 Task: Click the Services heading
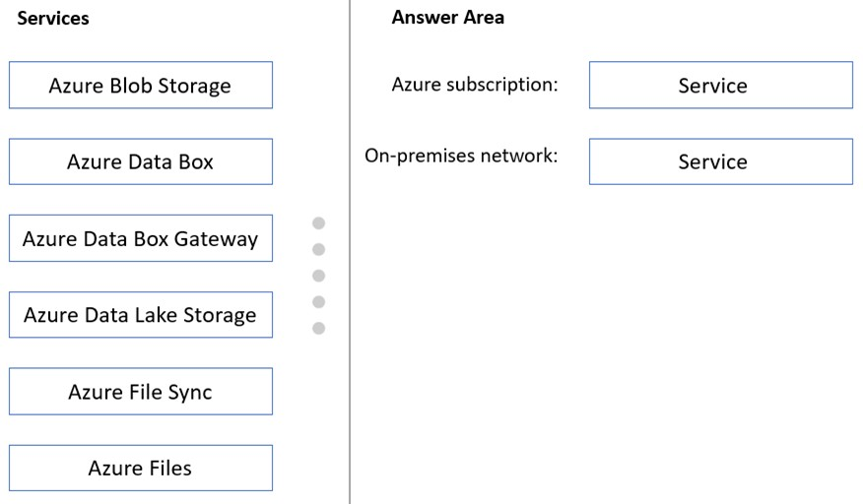53,18
